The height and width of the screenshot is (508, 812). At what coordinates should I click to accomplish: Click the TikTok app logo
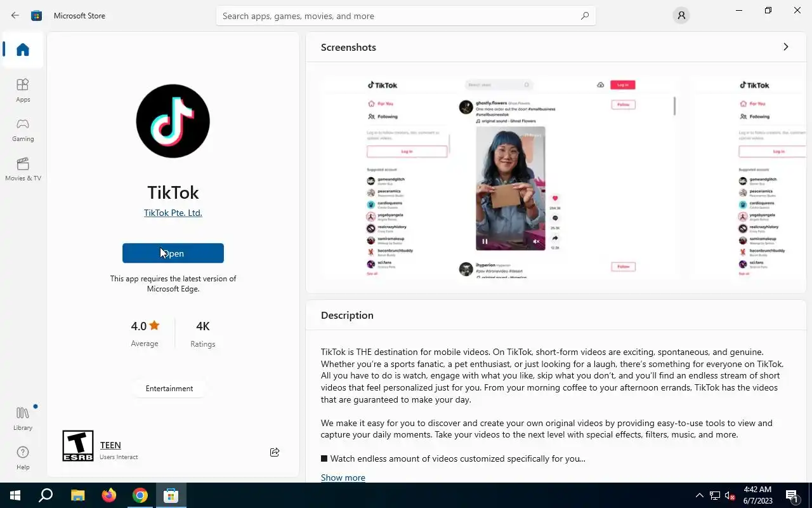point(173,121)
